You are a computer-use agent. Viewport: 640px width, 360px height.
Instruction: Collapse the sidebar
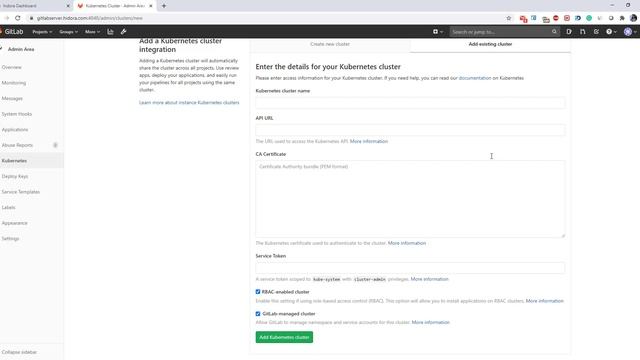tap(19, 352)
